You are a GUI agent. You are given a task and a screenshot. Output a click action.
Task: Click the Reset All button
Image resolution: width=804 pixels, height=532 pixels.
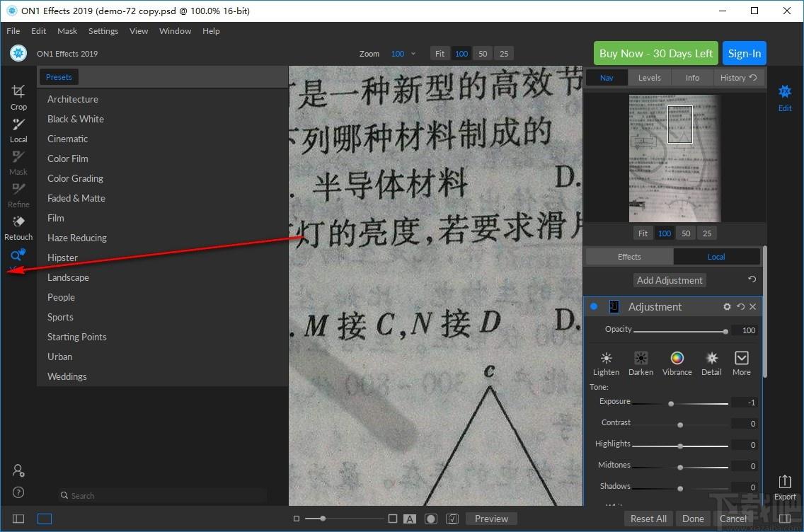pyautogui.click(x=648, y=519)
